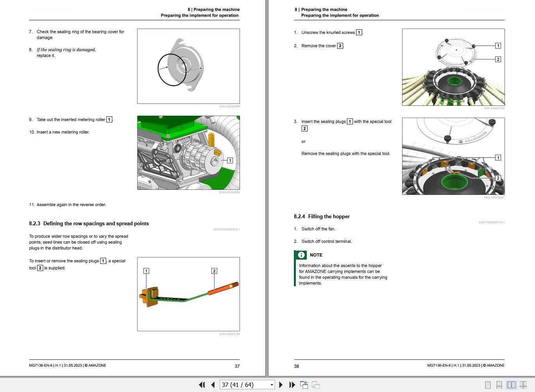Viewport: 535px width, 392px height.
Task: Go to the previous page
Action: (213, 385)
